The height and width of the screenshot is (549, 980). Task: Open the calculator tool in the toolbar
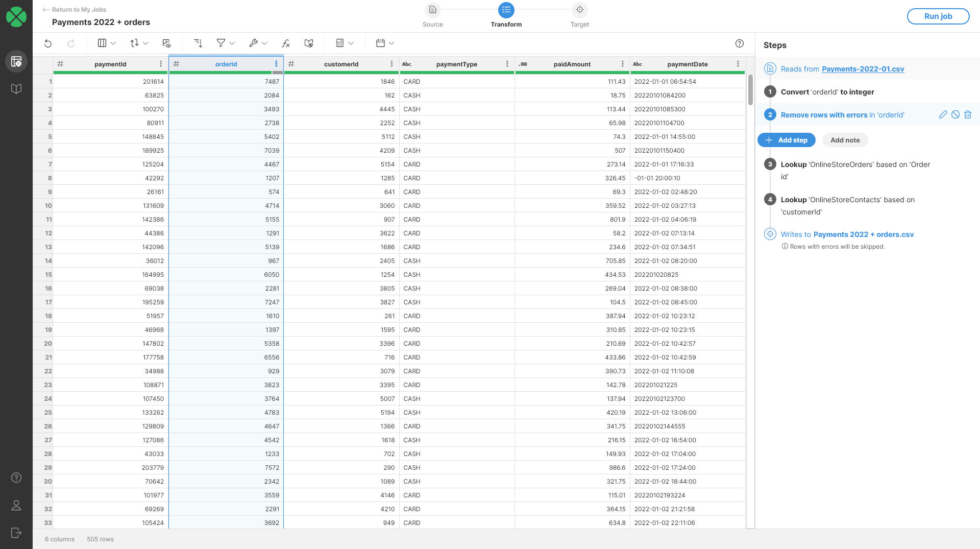click(x=341, y=43)
